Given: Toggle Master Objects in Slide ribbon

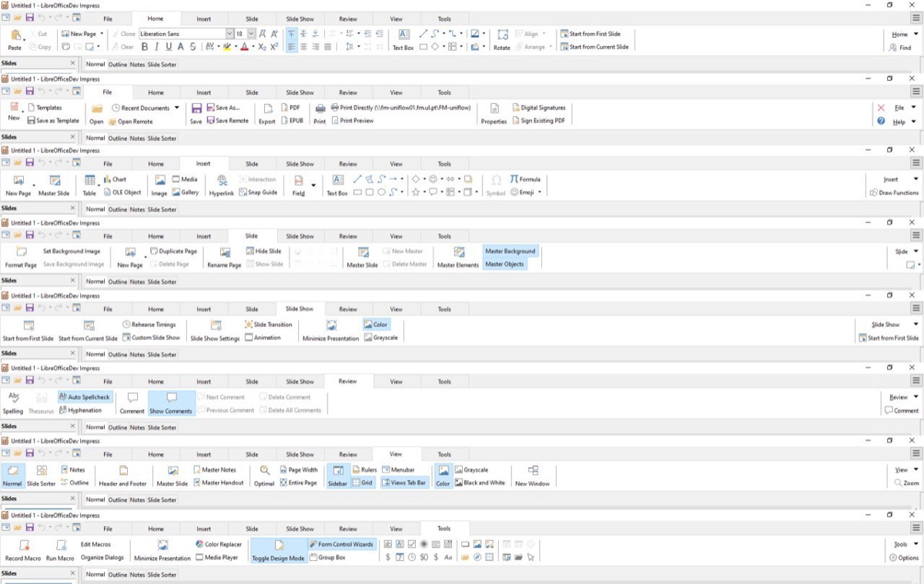Looking at the screenshot, I should coord(504,264).
